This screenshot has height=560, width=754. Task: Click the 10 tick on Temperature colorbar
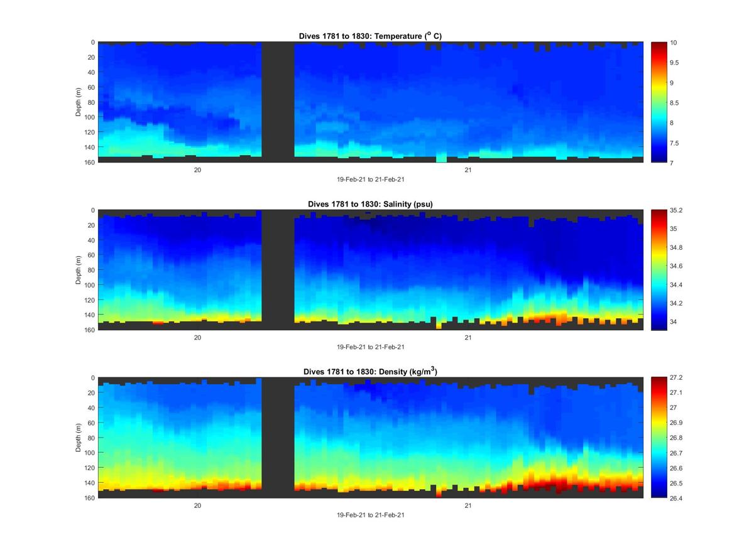coord(673,43)
